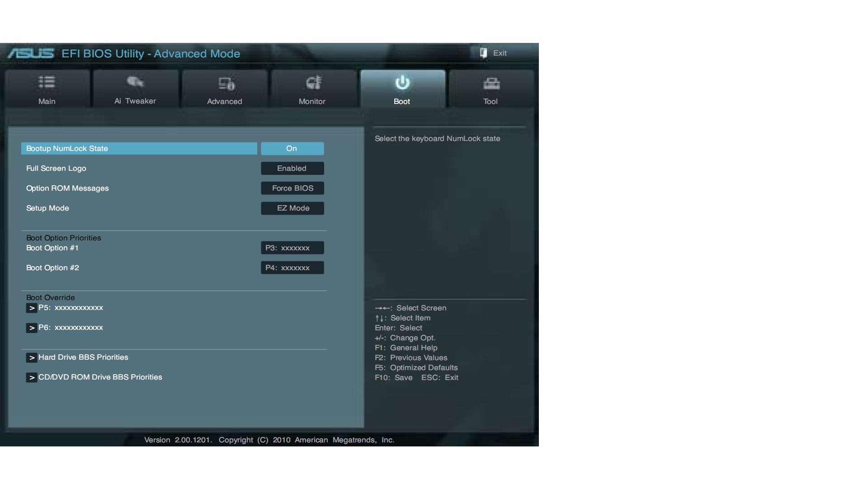
Task: Expand Hard Drive BBS Priorities arrow
Action: point(32,358)
